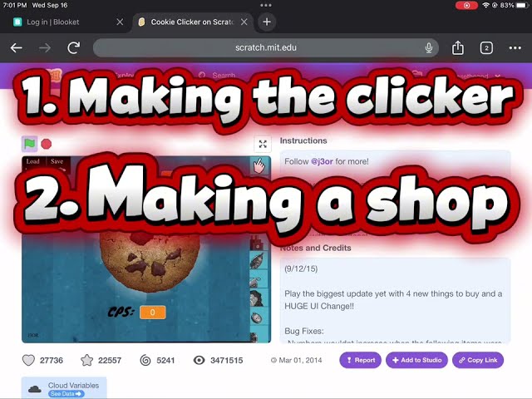Click the Save button in the game
Image resolution: width=532 pixels, height=399 pixels.
point(57,161)
